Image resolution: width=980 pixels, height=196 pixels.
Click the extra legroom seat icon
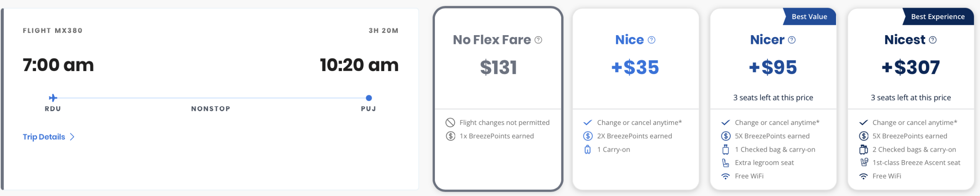pyautogui.click(x=725, y=163)
